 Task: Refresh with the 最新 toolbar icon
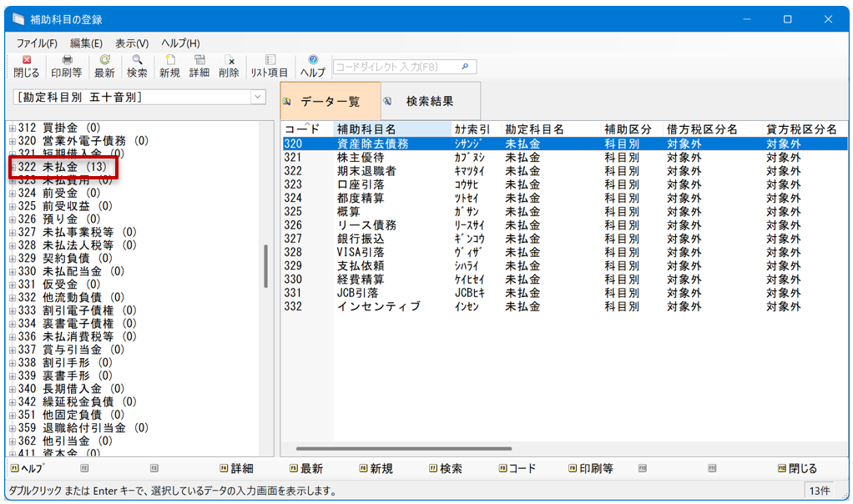104,66
